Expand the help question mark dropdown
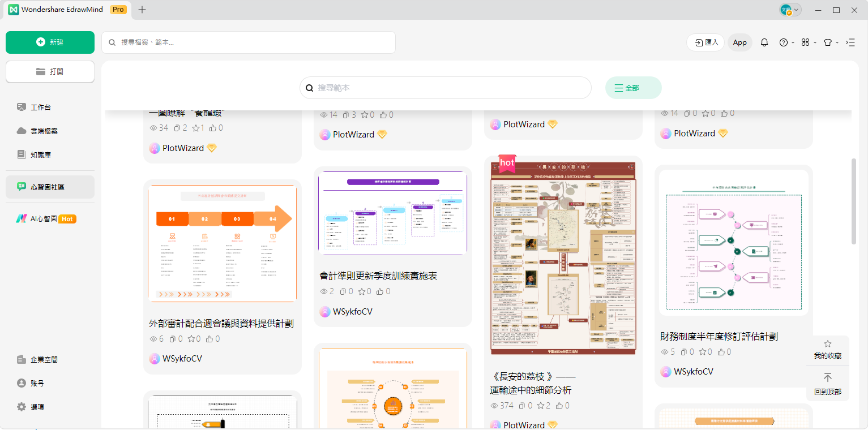Image resolution: width=868 pixels, height=430 pixels. [786, 42]
